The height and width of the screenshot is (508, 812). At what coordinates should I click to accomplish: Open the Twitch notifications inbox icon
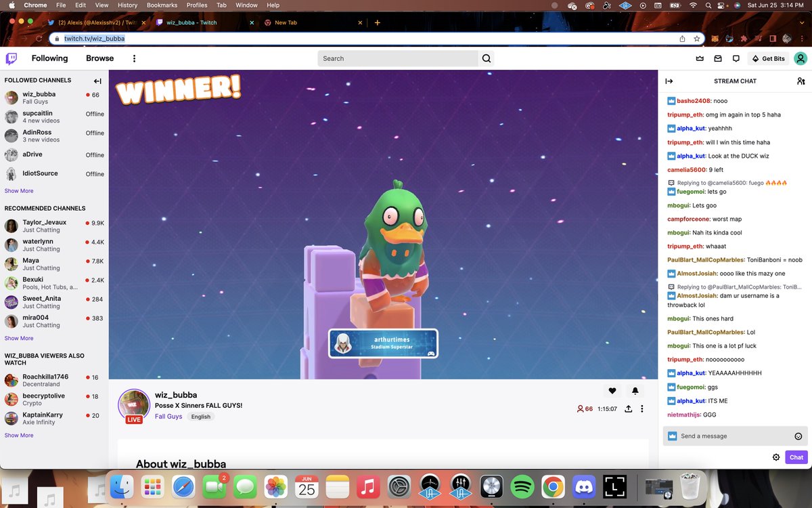718,59
